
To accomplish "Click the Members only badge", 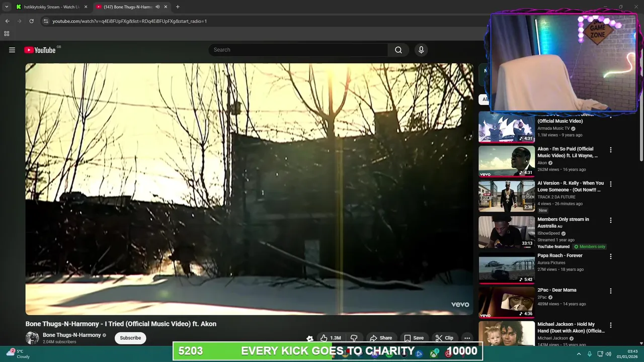I will pos(590,247).
